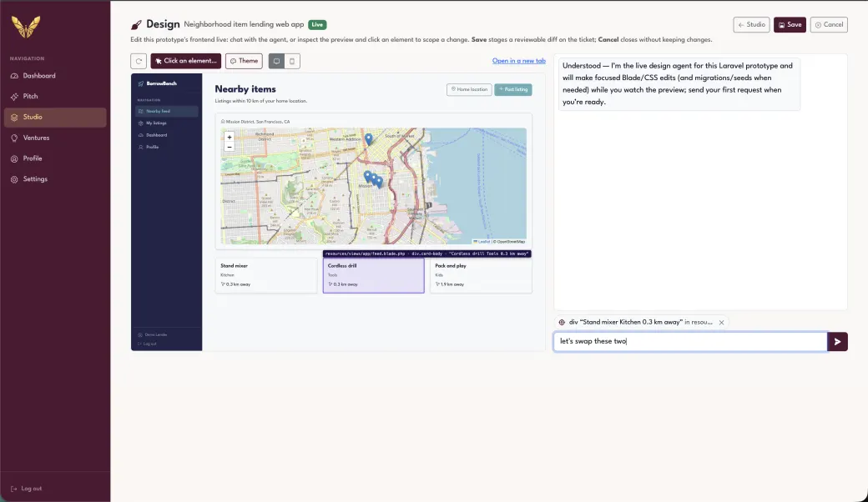
Task: Click the Dashboard gauge icon in main sidebar
Action: click(14, 76)
